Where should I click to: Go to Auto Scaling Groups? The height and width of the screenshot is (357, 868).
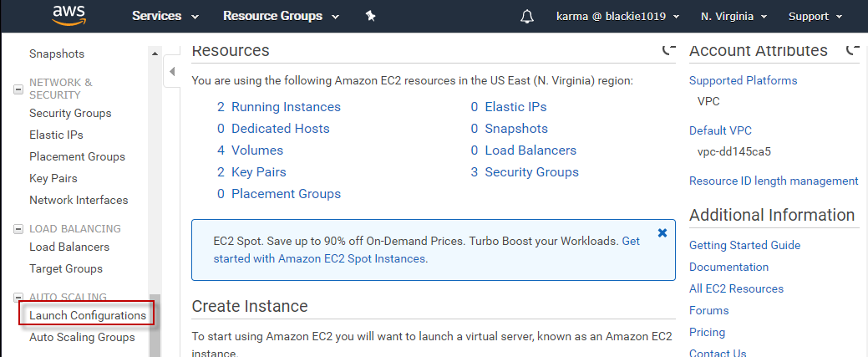(x=82, y=338)
